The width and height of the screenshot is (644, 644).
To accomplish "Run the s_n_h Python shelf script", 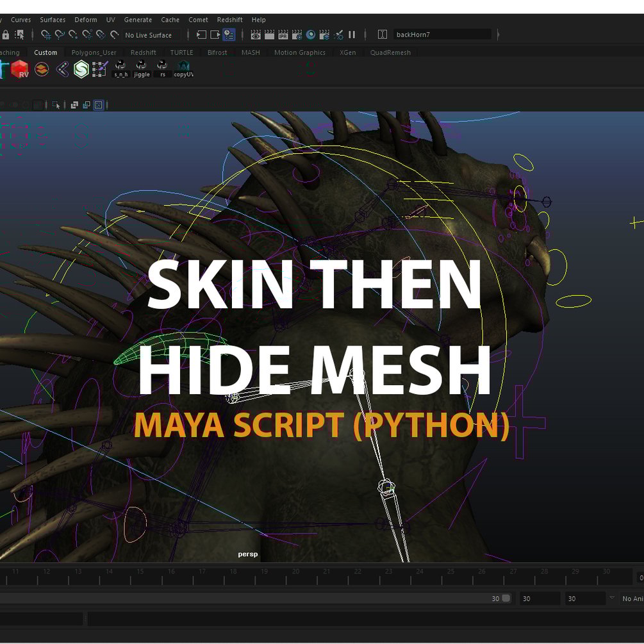I will click(120, 69).
